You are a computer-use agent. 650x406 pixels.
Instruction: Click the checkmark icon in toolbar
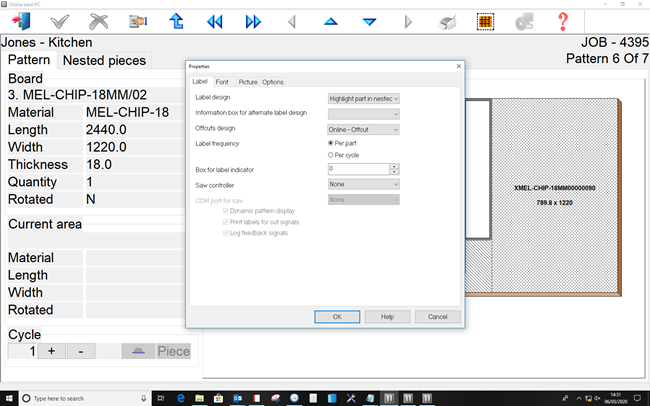60,21
